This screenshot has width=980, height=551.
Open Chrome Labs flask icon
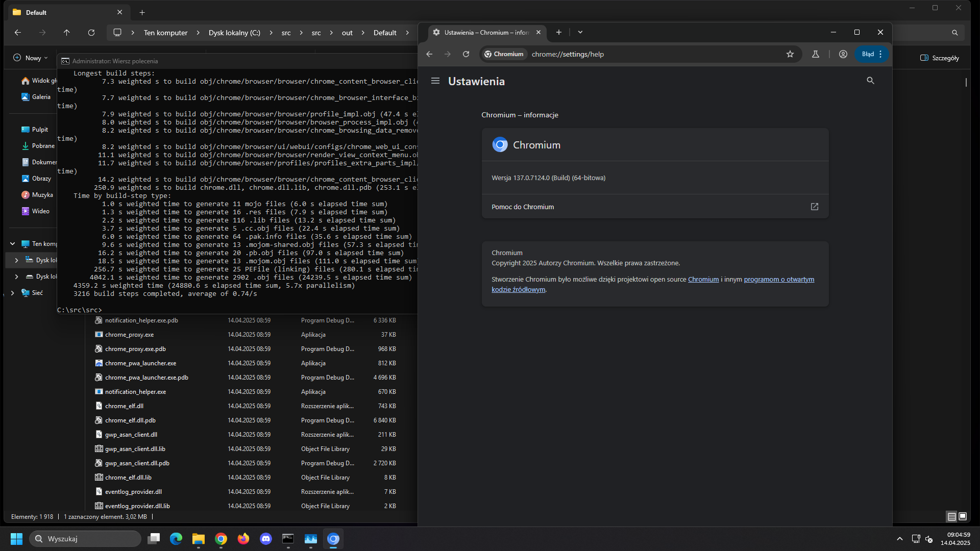816,54
